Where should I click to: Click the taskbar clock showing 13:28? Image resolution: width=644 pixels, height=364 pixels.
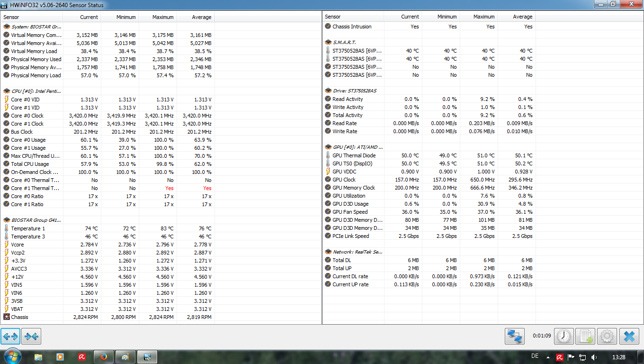pyautogui.click(x=618, y=357)
